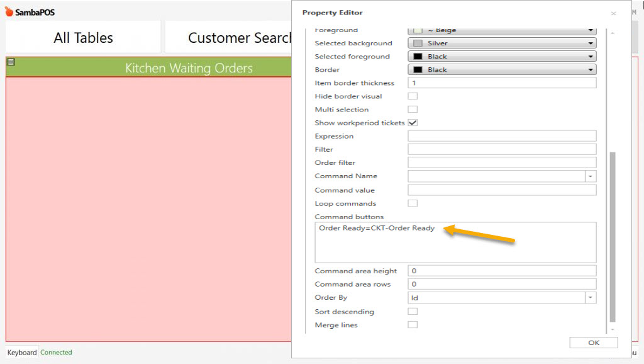Image resolution: width=644 pixels, height=364 pixels.
Task: Select the All Tables tab
Action: [82, 37]
